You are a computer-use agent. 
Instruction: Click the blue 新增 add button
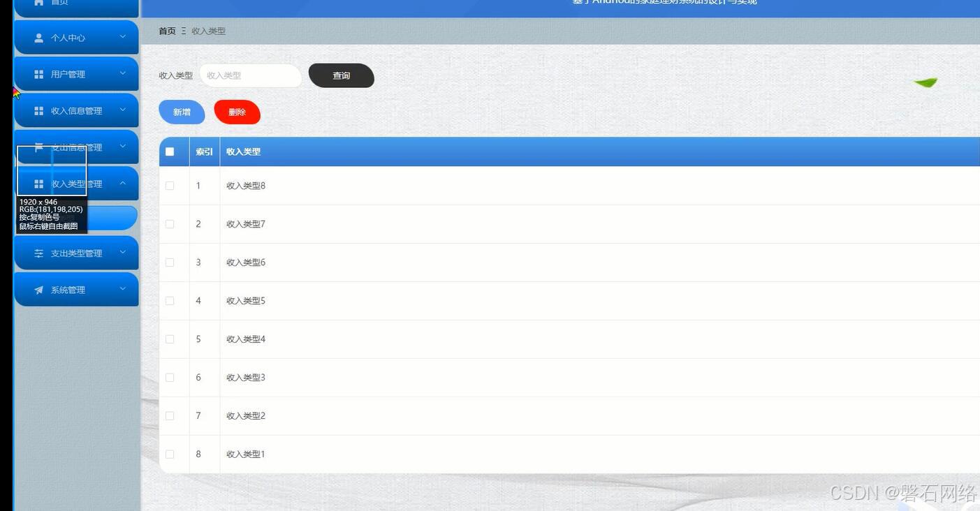(x=182, y=112)
